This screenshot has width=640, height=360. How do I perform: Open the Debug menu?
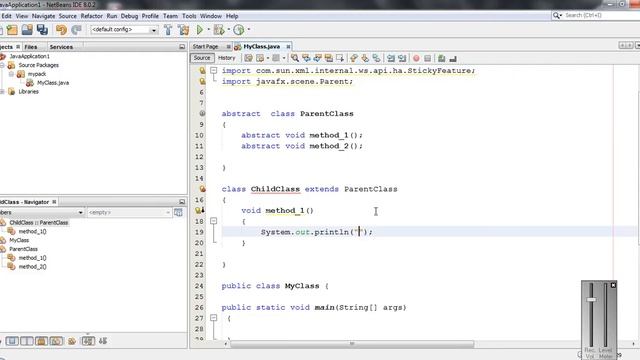pyautogui.click(x=129, y=16)
